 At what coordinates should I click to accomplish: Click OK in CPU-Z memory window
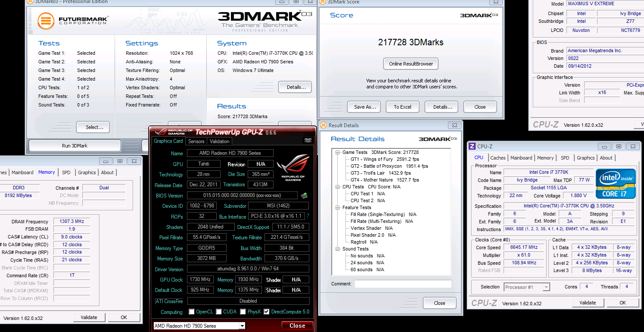(x=124, y=317)
